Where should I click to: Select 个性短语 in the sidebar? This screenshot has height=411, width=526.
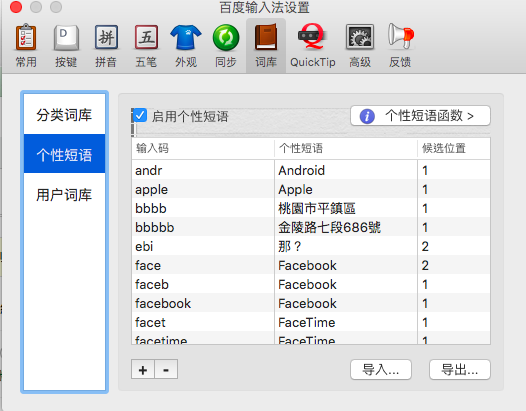coord(64,154)
